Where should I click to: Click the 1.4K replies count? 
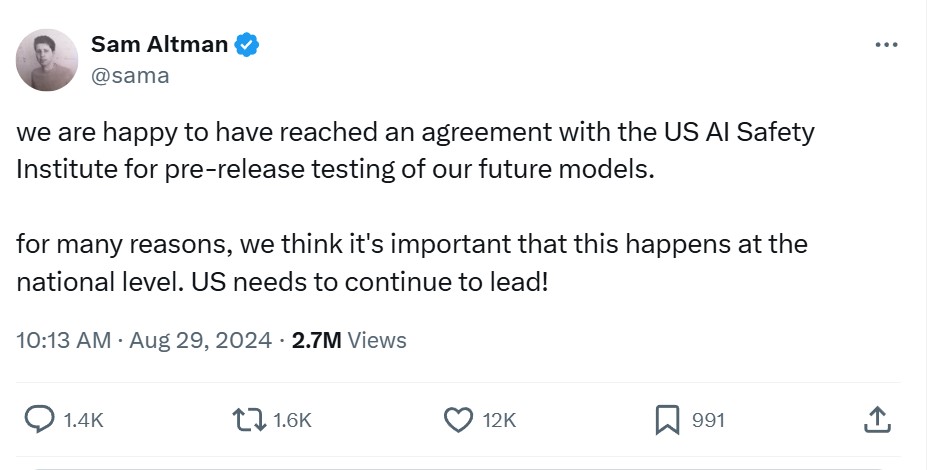pos(83,421)
